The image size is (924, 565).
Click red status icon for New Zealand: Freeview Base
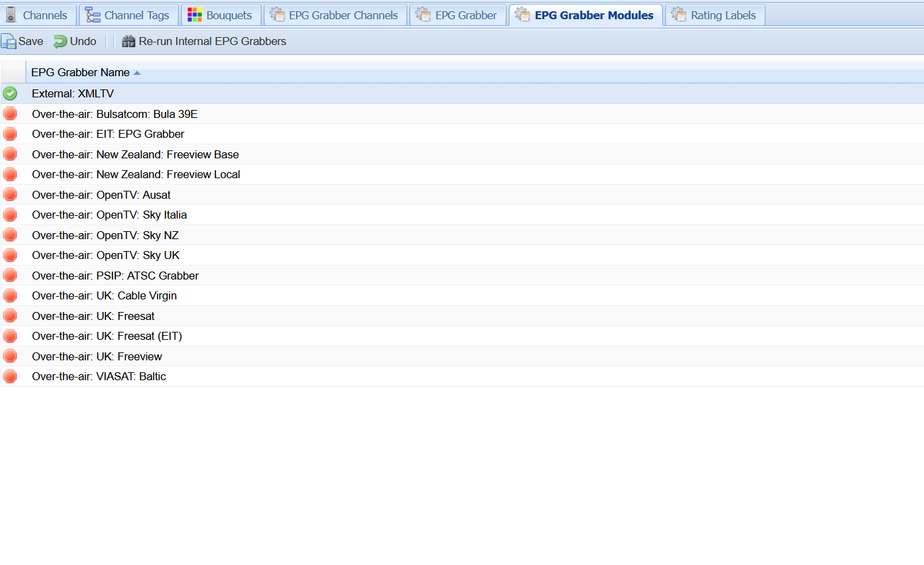coord(10,154)
